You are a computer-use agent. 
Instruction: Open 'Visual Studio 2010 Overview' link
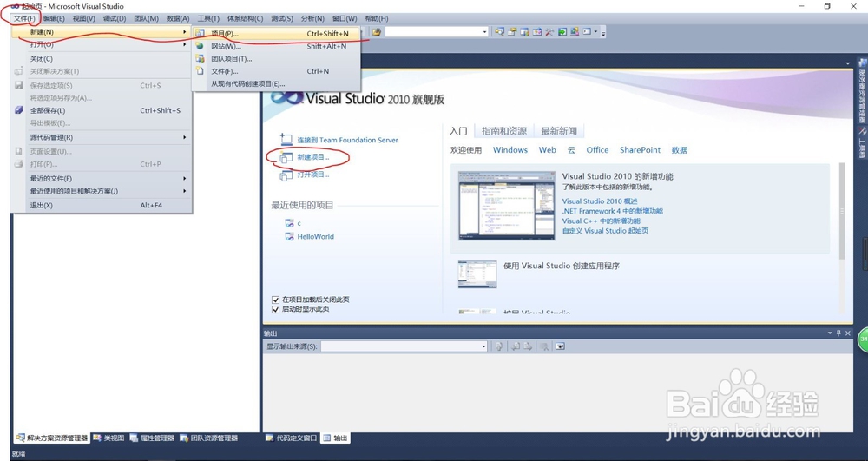[x=600, y=201]
